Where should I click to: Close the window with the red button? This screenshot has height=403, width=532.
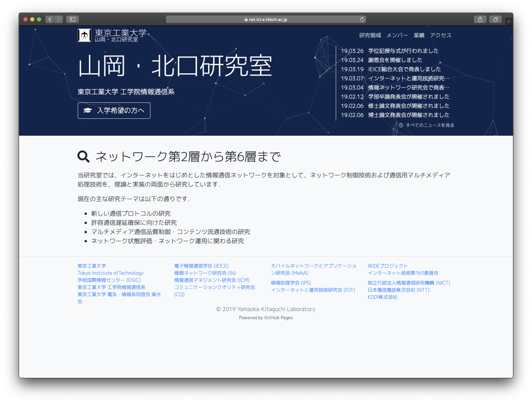(x=25, y=19)
